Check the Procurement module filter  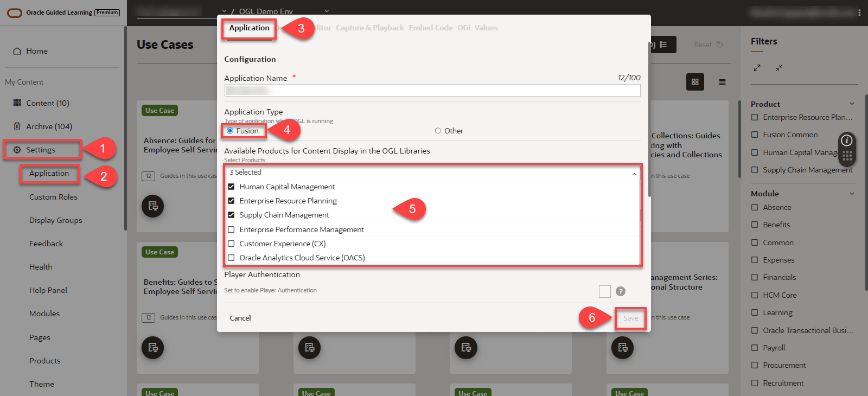[755, 365]
